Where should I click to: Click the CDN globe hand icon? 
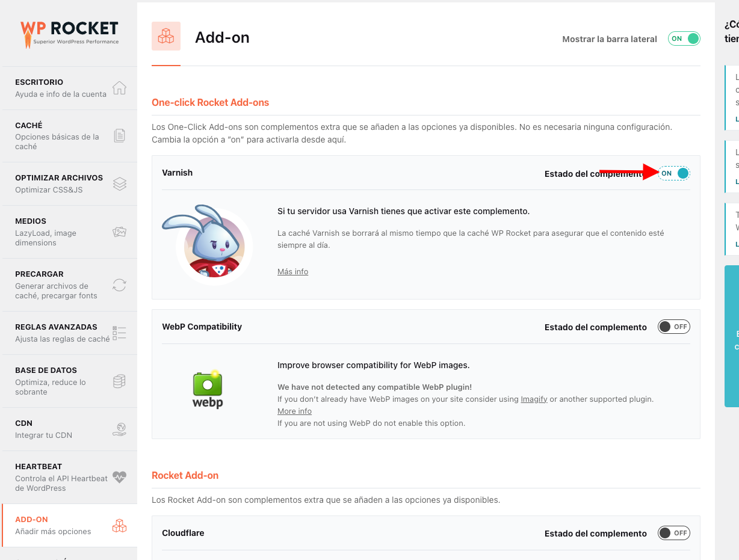click(x=119, y=429)
